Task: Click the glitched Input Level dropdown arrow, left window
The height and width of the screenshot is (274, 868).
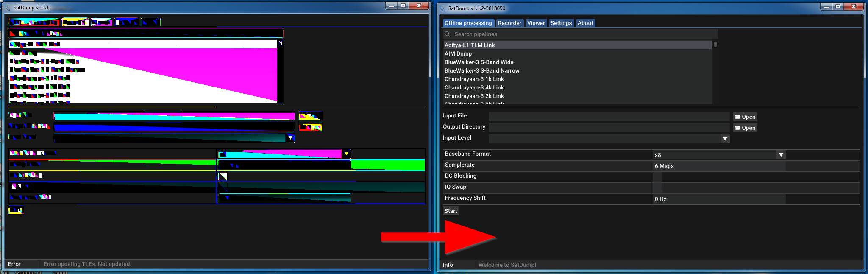Action: [x=290, y=137]
